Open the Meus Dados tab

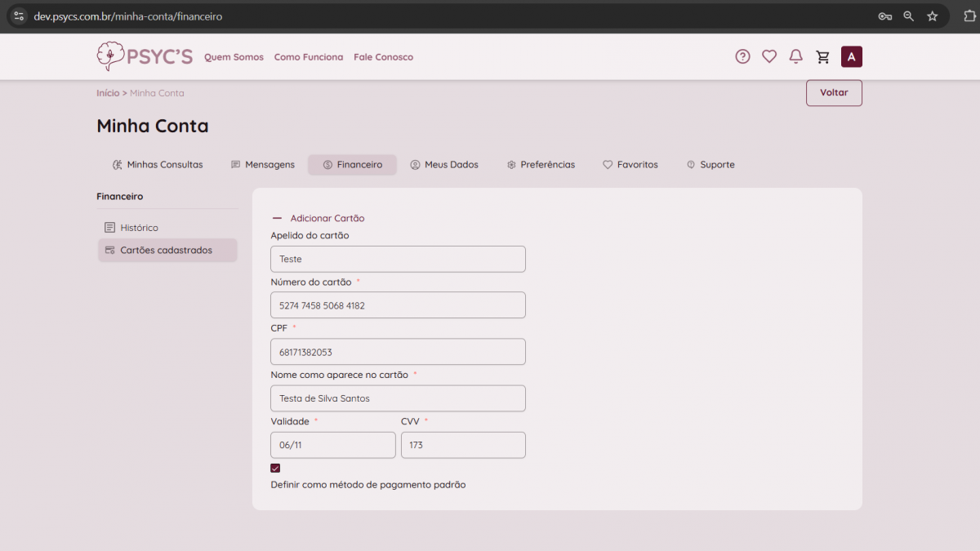point(444,165)
